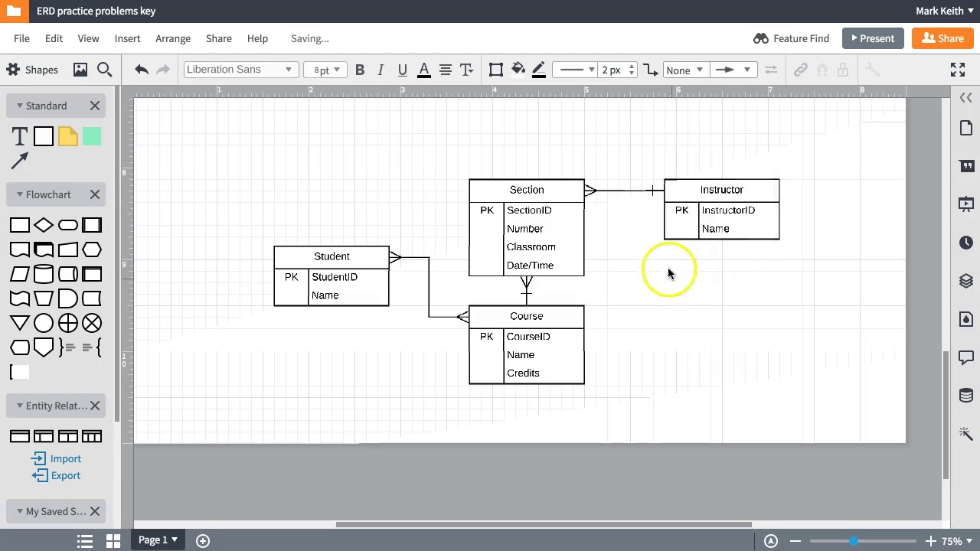This screenshot has height=551, width=980.
Task: Open the themes droplet icon
Action: point(966,319)
